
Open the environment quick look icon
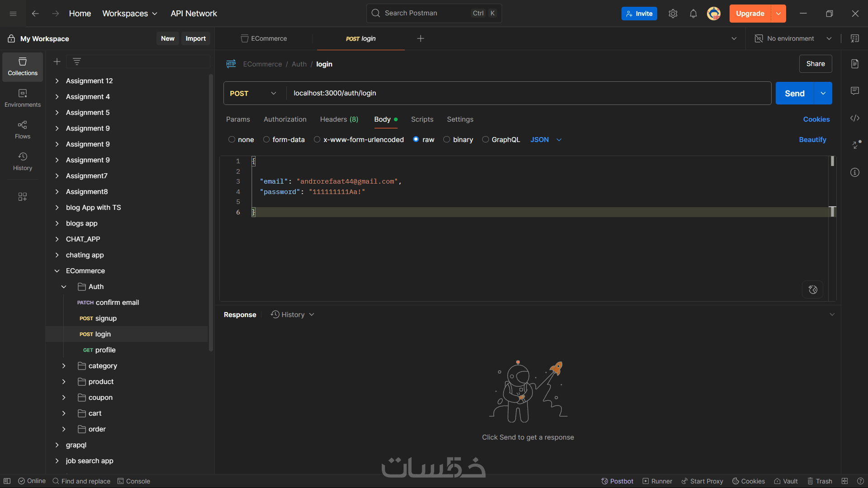855,38
